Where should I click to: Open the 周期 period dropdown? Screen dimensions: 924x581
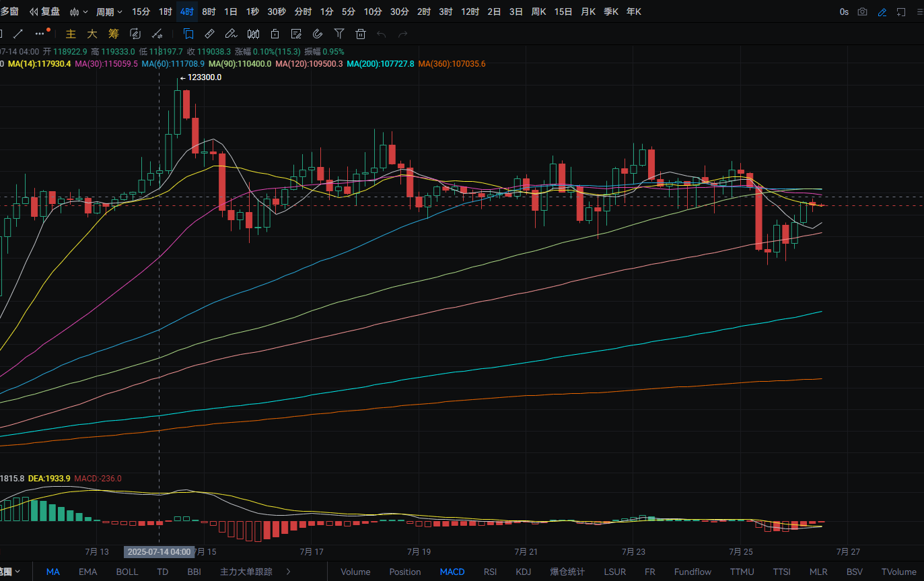coord(109,12)
